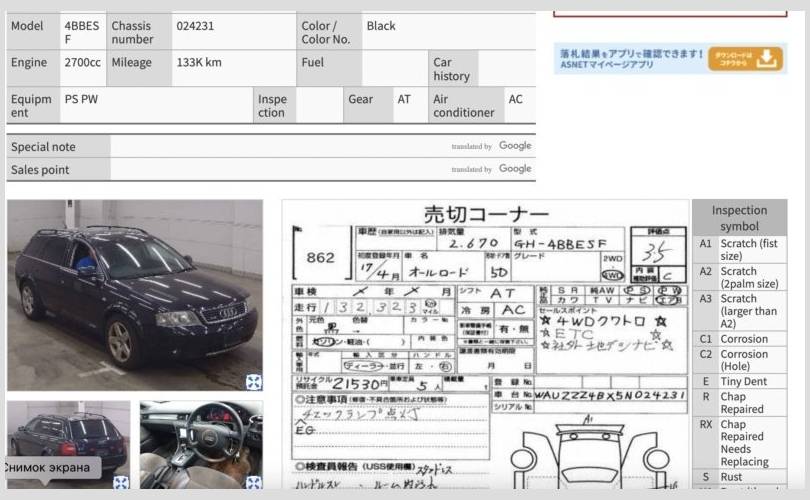Image resolution: width=810 pixels, height=500 pixels.
Task: Click the Google logo beside Special note
Action: tap(515, 146)
